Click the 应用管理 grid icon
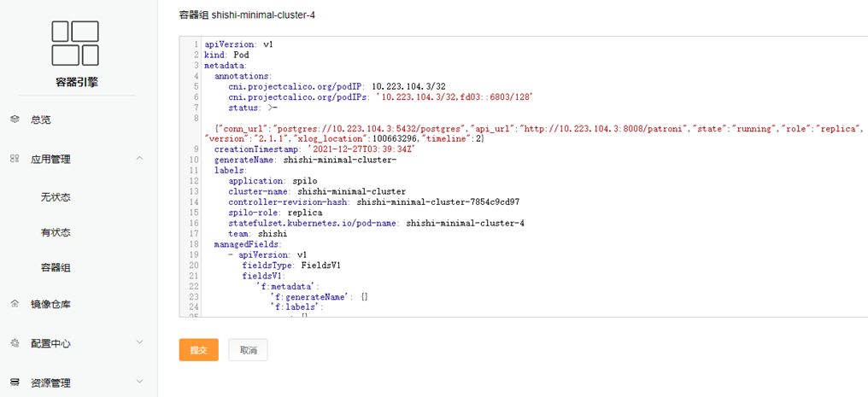 15,159
